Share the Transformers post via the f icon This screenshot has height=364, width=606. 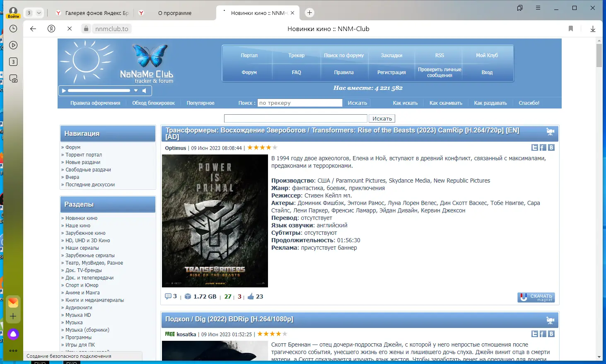click(543, 147)
